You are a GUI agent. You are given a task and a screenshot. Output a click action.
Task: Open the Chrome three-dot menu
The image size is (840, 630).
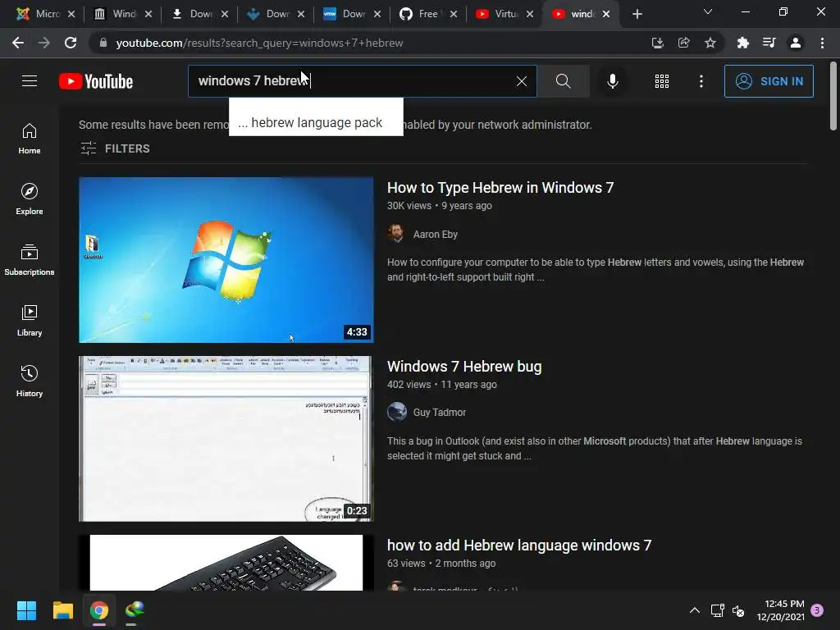tap(822, 43)
